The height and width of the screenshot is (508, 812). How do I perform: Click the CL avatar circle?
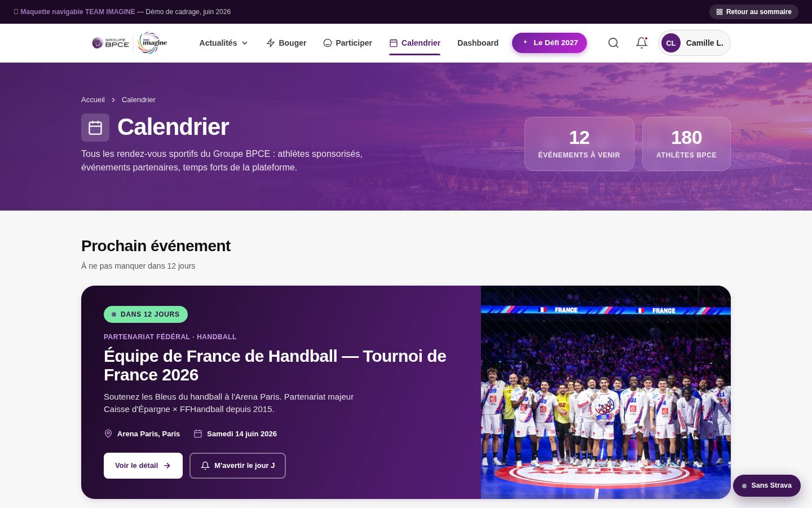coord(671,43)
